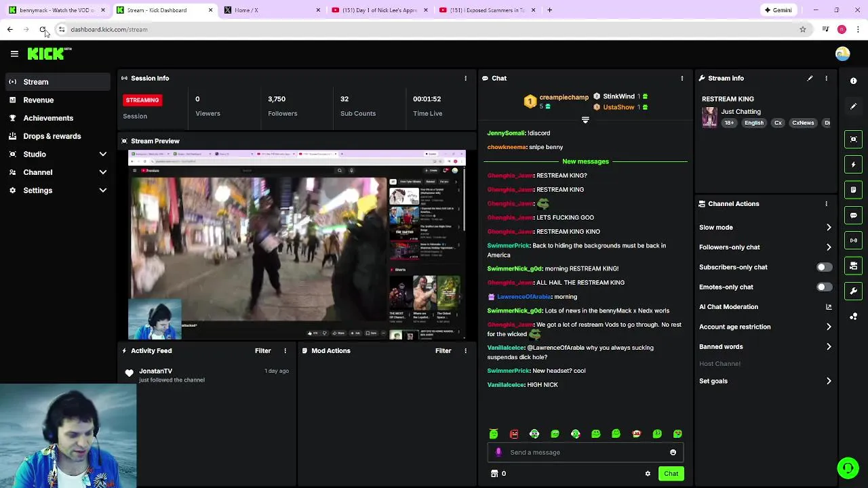The image size is (868, 488).
Task: Open Gemini in the browser title bar
Action: (x=778, y=10)
